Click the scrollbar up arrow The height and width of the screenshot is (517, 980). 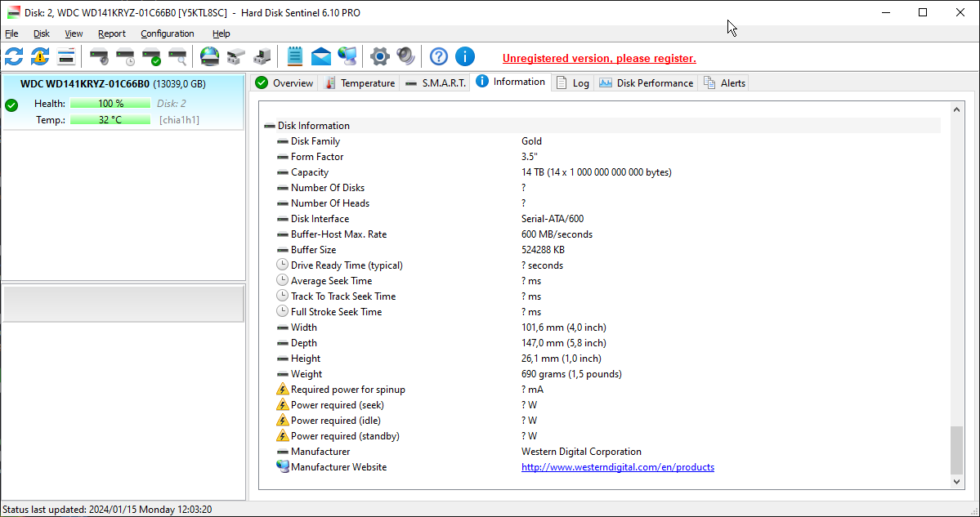[x=956, y=110]
